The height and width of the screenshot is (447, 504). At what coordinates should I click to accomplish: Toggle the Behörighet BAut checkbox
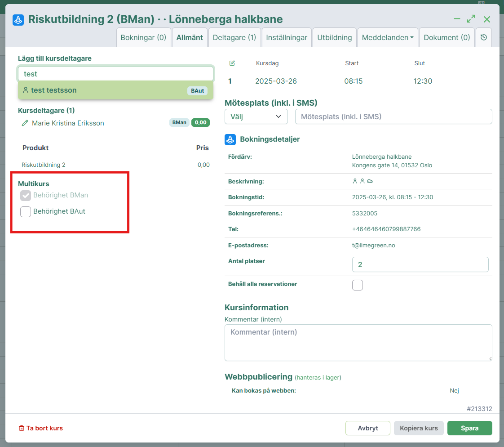pos(26,212)
